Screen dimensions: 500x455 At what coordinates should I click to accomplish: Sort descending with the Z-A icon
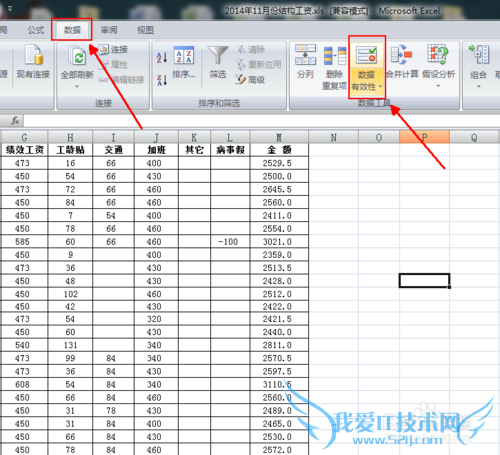pos(162,80)
